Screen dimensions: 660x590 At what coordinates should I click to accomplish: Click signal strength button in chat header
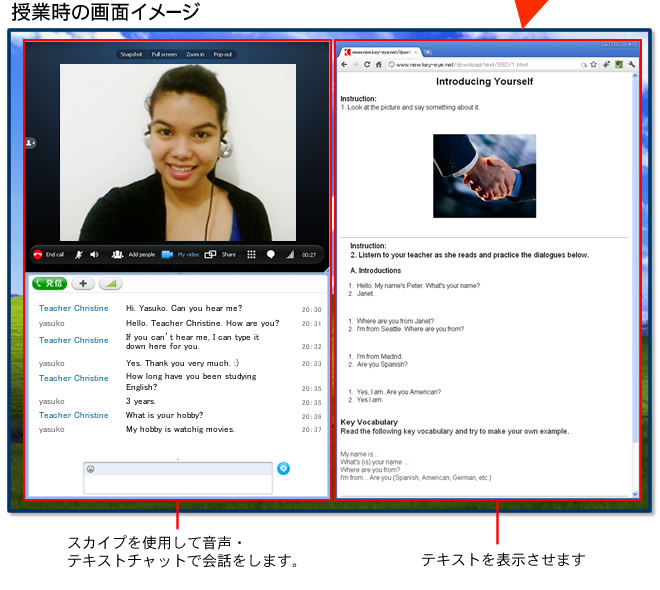111,284
